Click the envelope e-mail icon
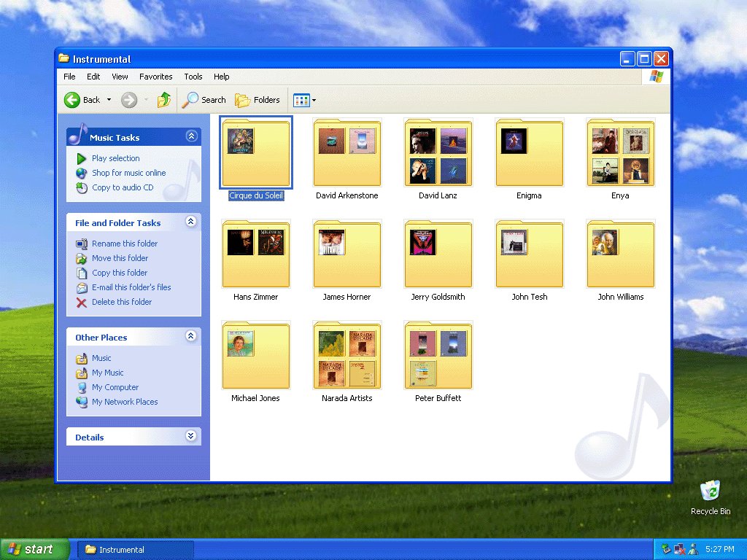Screen dimensions: 747x560 pyautogui.click(x=82, y=287)
